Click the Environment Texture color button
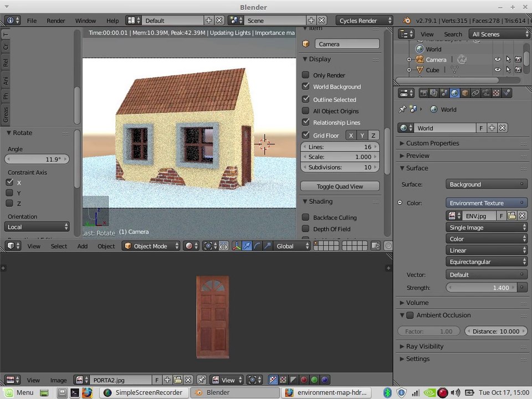532x399 pixels. point(487,203)
